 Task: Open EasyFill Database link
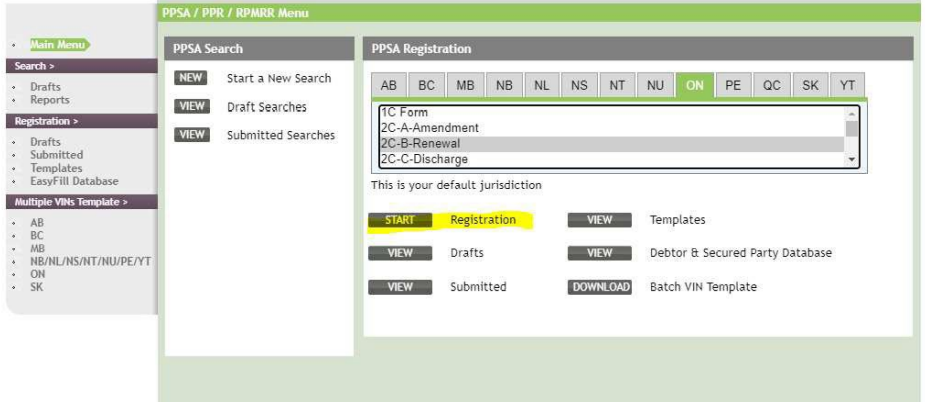pos(74,181)
